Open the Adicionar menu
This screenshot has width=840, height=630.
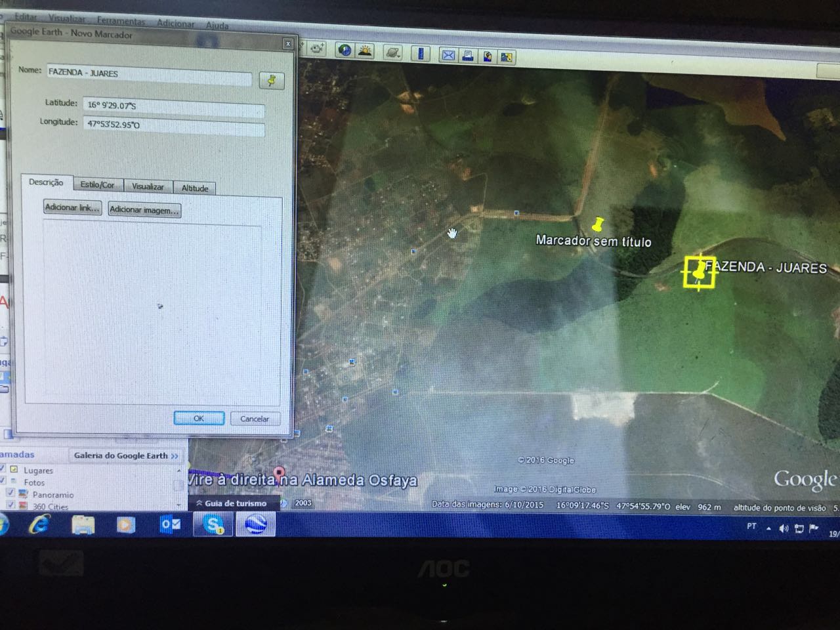pos(175,23)
